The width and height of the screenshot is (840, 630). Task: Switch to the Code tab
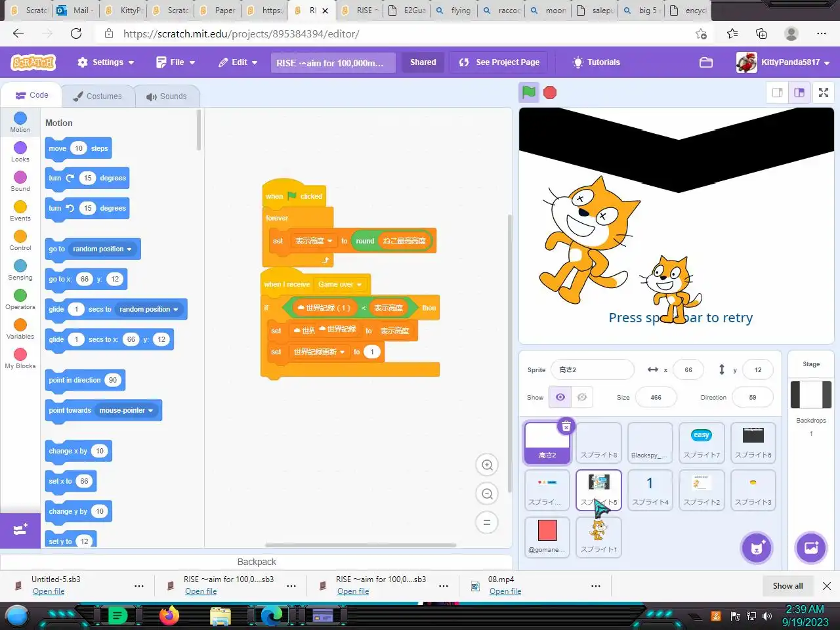(31, 95)
